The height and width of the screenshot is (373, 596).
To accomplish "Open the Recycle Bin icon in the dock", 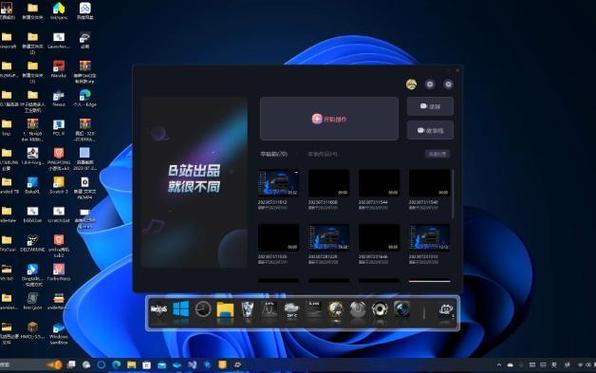I will [x=247, y=310].
